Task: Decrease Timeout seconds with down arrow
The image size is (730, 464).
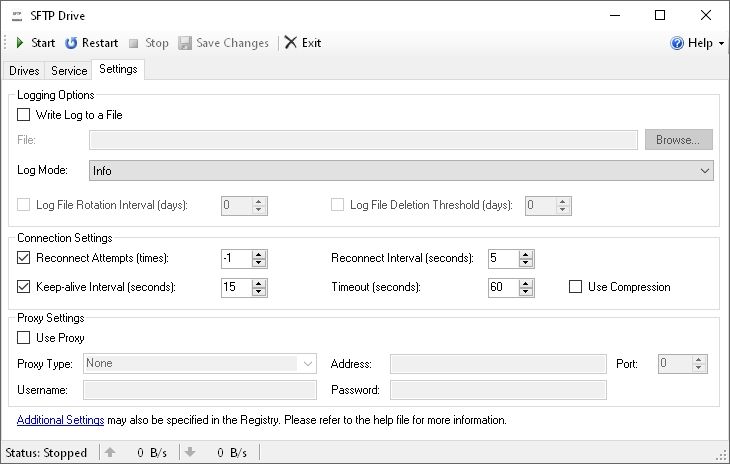Action: tap(526, 292)
